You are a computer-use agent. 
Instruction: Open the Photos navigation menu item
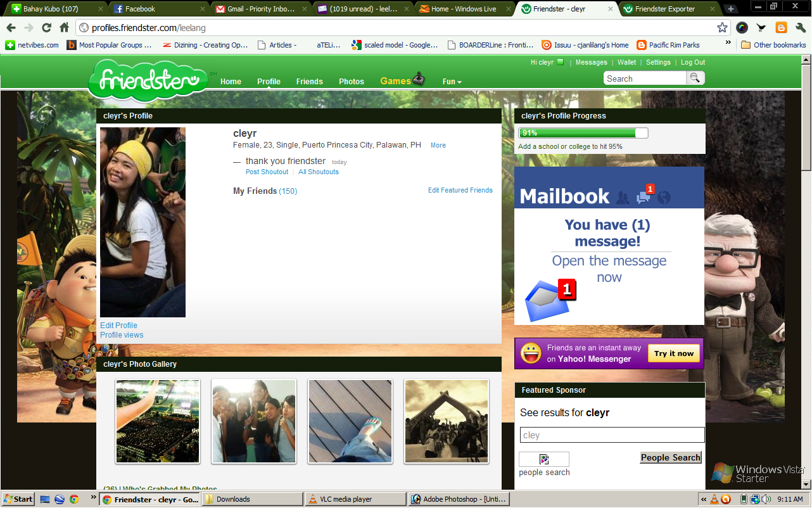pyautogui.click(x=351, y=82)
